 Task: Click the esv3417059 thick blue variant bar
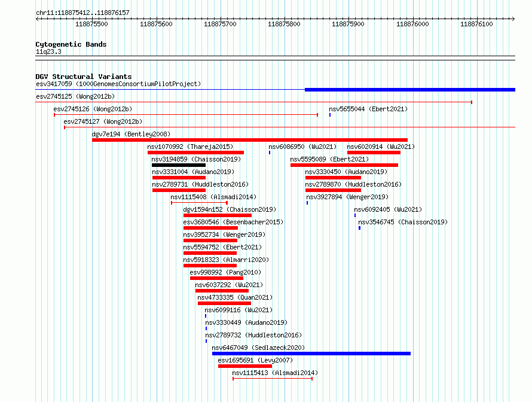[410, 90]
